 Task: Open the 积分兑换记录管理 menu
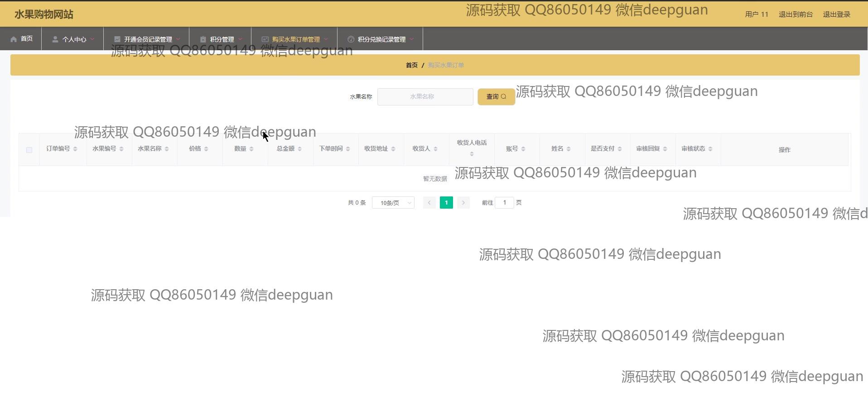tap(381, 39)
